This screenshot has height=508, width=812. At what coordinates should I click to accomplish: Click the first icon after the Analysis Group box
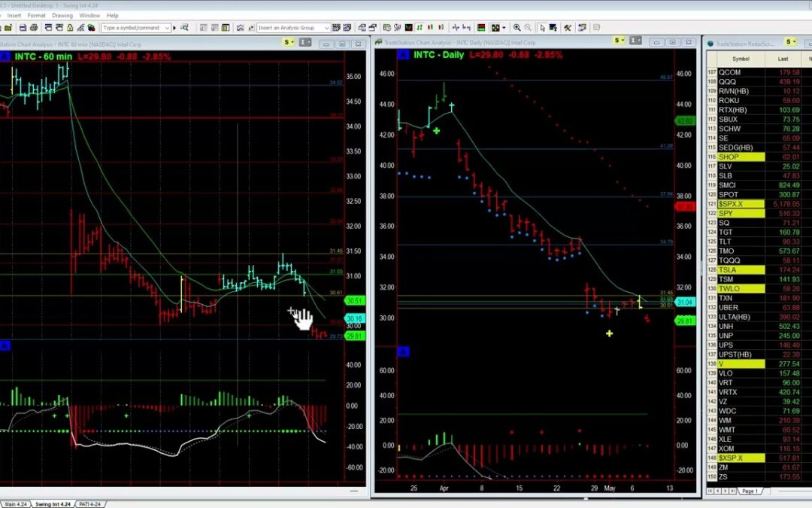[x=336, y=28]
